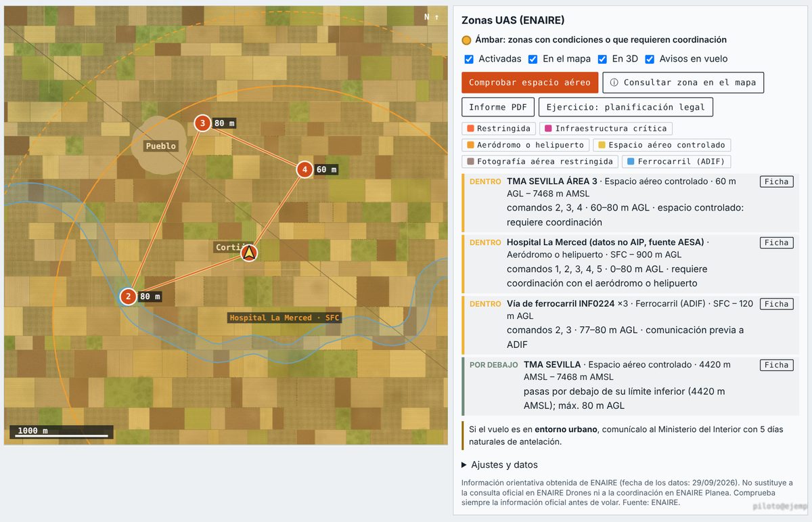Viewport: 812px width, 522px height.
Task: Click the POR DEBAJO status label
Action: (493, 365)
